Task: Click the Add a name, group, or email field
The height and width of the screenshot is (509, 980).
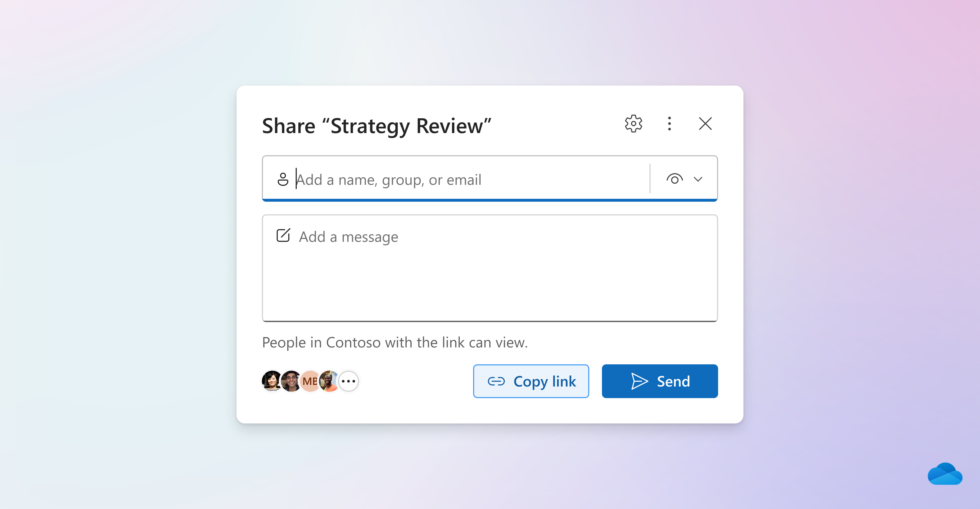Action: 456,180
